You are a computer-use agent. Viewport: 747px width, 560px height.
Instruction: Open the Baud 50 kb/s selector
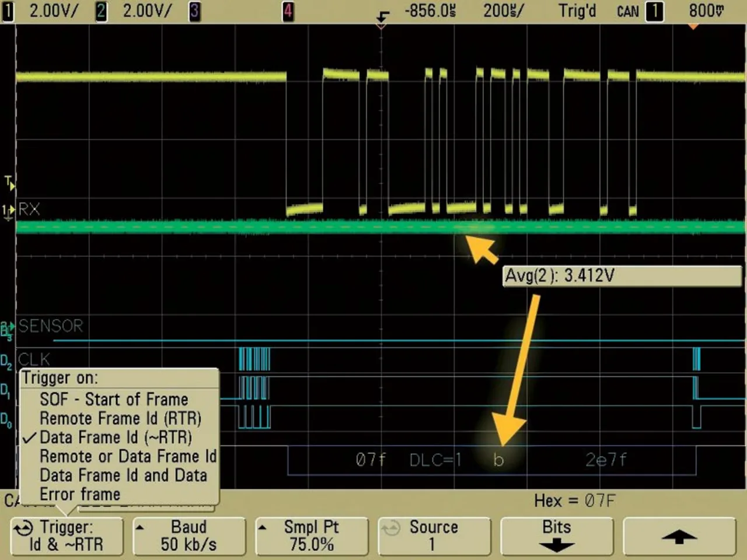tap(189, 536)
